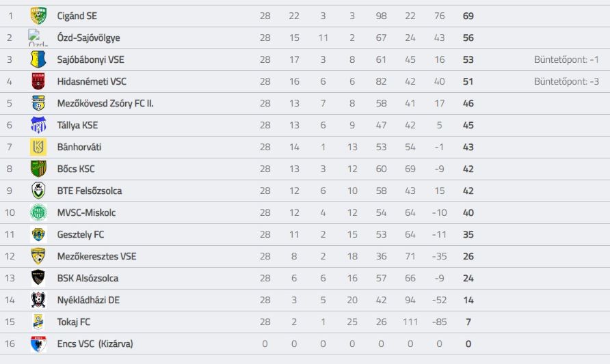Viewport: 610px width, 364px height.
Task: Click the Encs VSC eagle crest
Action: tap(38, 344)
